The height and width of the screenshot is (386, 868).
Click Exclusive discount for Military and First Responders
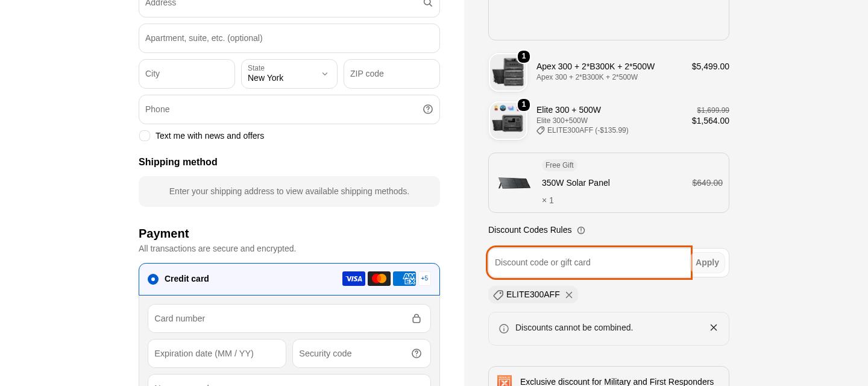[x=617, y=382]
